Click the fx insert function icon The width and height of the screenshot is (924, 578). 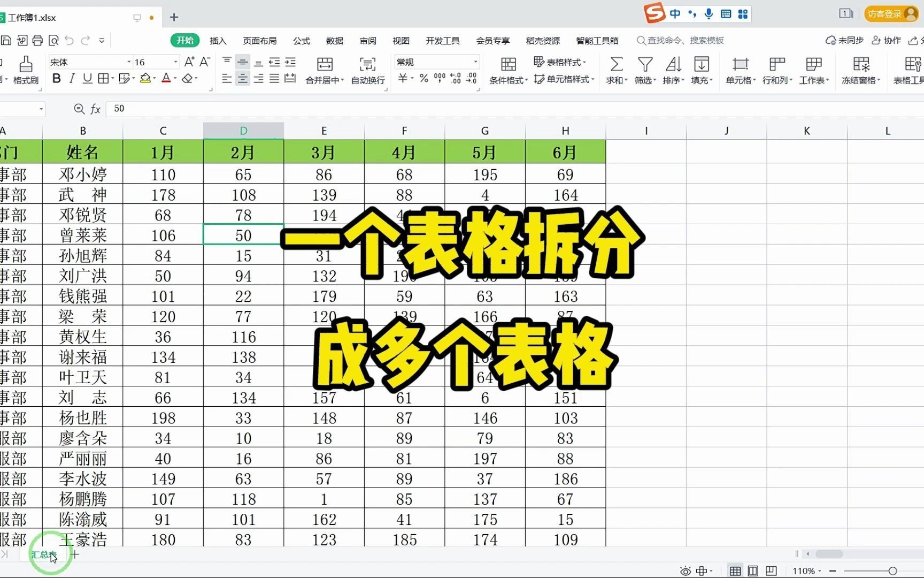pos(95,109)
